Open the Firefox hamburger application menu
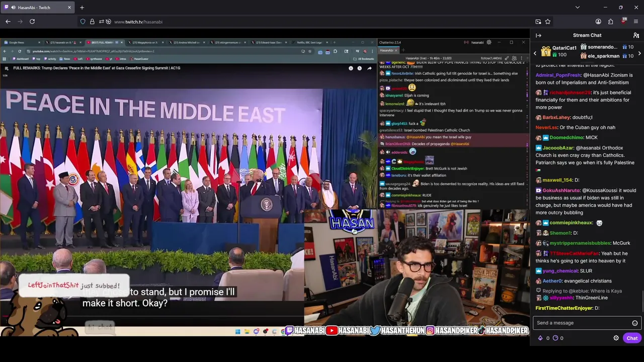Viewport: 644px width, 362px height. (636, 22)
